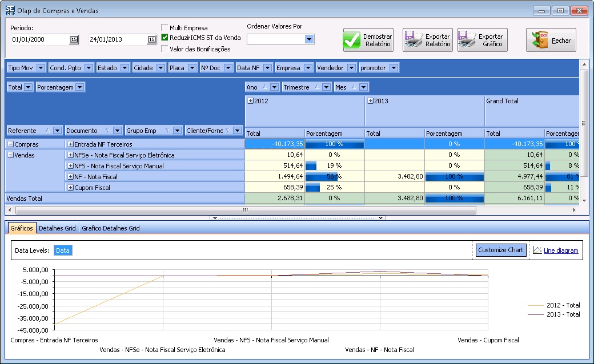Viewport: 594px width, 364px height.
Task: Click the horizontal scrollbar of the grid
Action: (x=246, y=210)
